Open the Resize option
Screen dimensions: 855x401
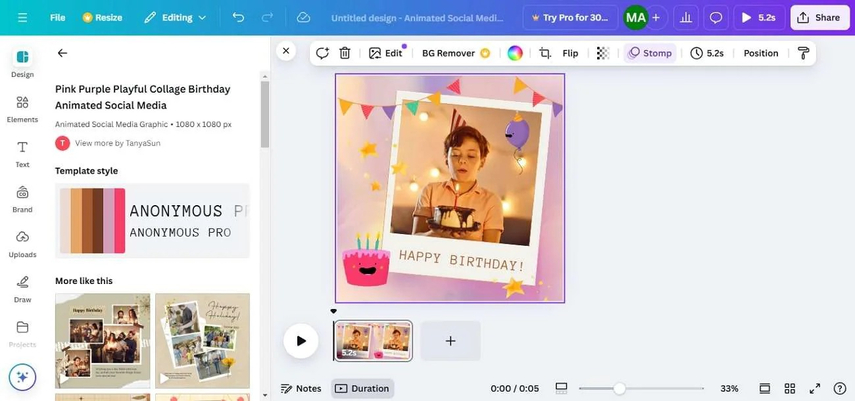pyautogui.click(x=101, y=17)
